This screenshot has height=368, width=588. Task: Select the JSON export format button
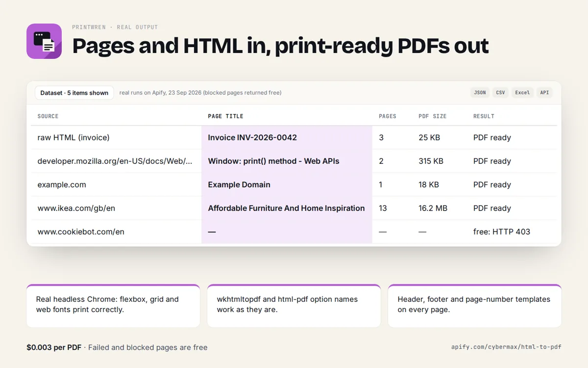coord(480,93)
